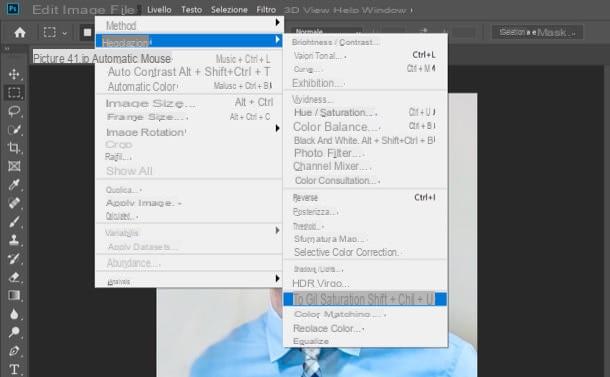
Task: Open marquee tool preset dropdown in options bar
Action: click(x=65, y=33)
